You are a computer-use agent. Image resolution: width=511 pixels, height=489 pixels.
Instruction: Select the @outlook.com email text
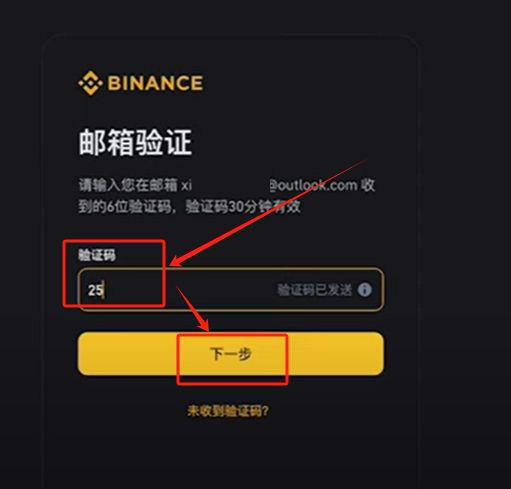(x=313, y=185)
